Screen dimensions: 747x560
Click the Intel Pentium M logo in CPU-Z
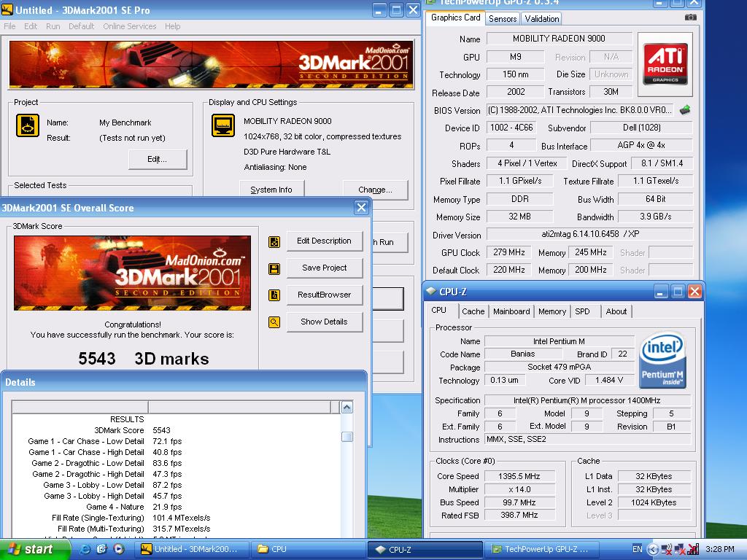[x=662, y=360]
